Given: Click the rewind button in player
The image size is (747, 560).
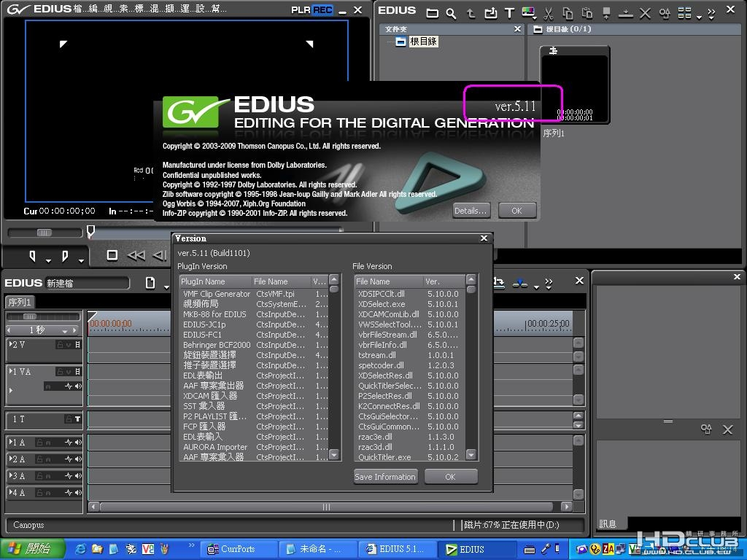Looking at the screenshot, I should point(136,256).
